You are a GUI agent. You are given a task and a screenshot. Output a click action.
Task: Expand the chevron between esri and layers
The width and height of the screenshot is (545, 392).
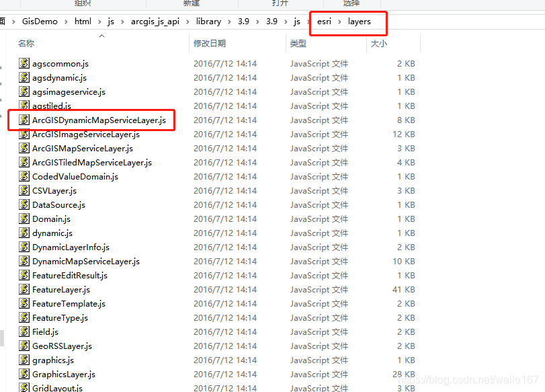340,22
